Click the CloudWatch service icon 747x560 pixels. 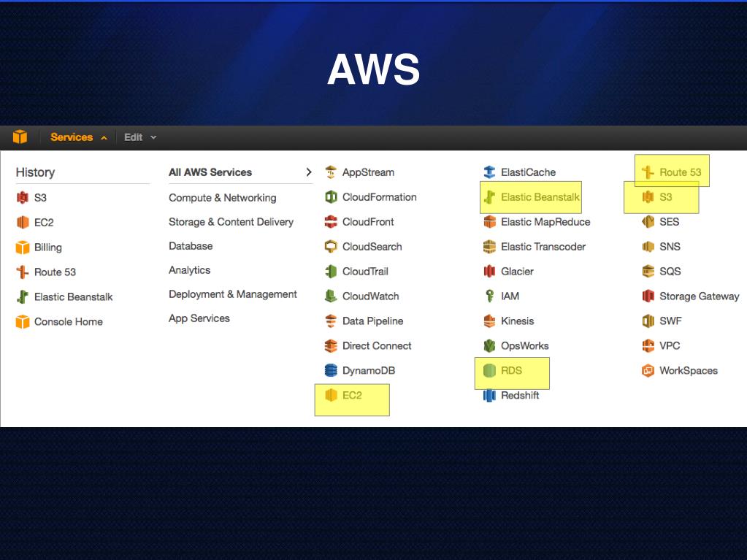(331, 296)
